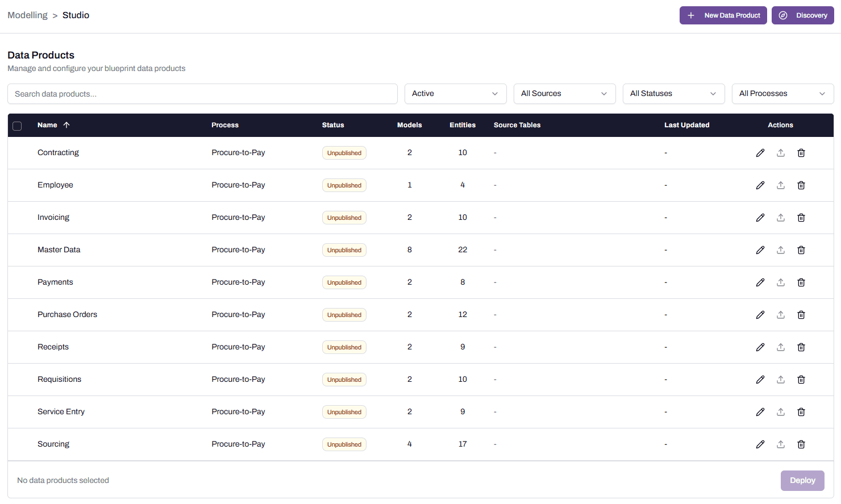The width and height of the screenshot is (841, 504).
Task: Click entities value 17 for Sourcing
Action: pyautogui.click(x=463, y=444)
